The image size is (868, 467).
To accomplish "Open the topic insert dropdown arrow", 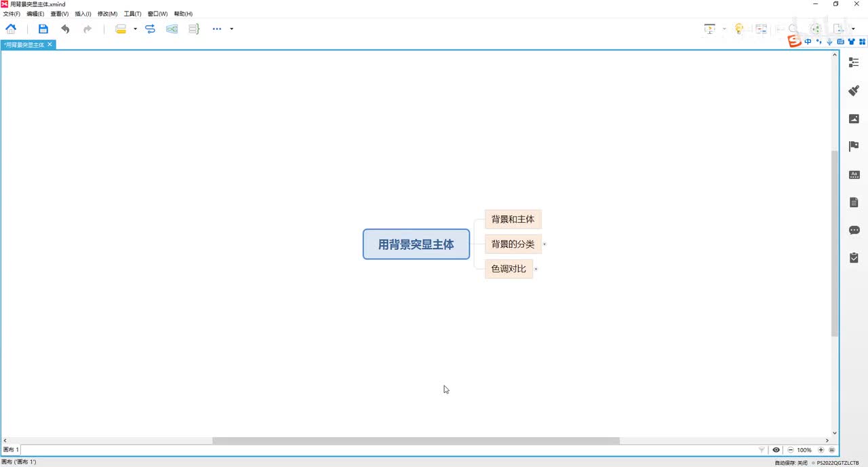I will point(135,29).
